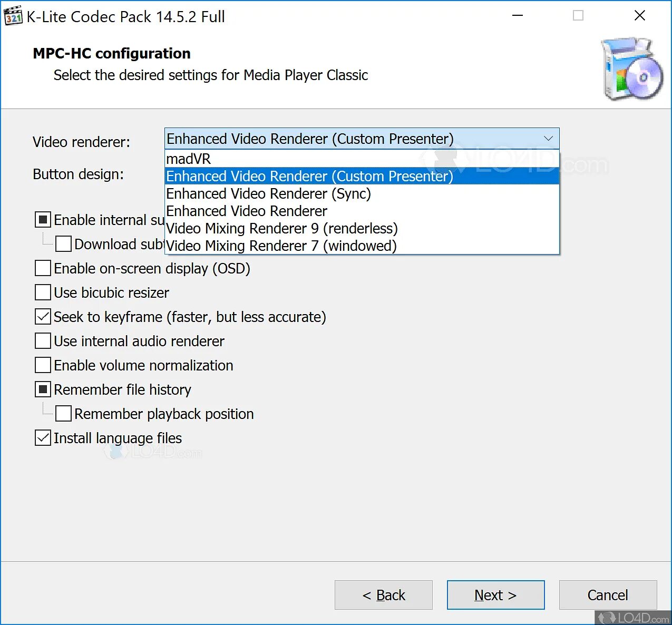
Task: Select madVR from renderer list
Action: (362, 159)
